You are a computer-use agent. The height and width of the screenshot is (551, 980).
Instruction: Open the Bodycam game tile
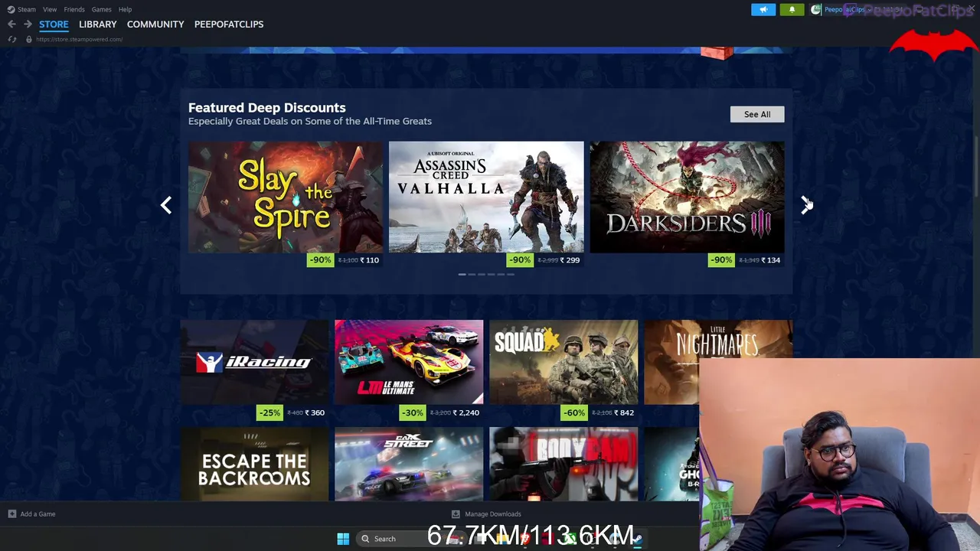(563, 464)
